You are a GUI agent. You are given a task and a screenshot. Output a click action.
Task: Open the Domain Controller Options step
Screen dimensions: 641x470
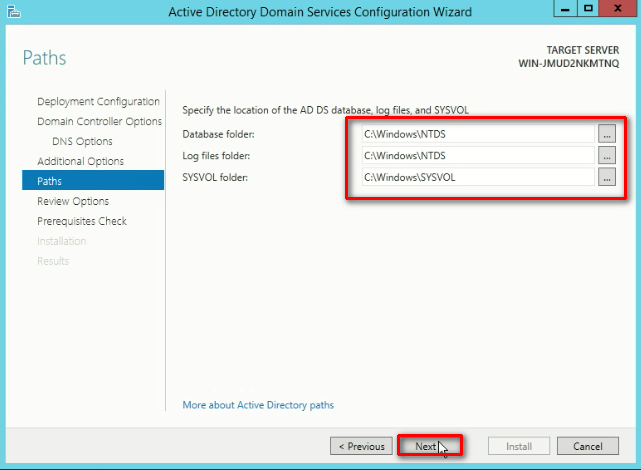(99, 121)
